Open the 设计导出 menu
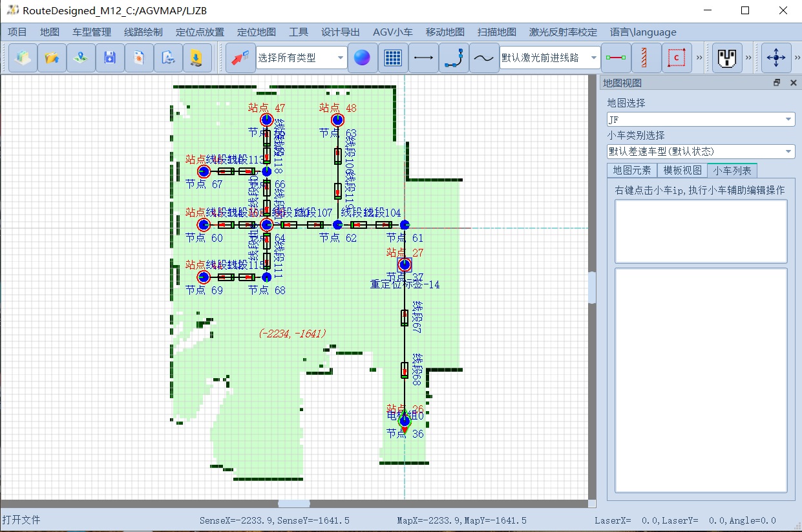This screenshot has width=802, height=532. pyautogui.click(x=341, y=32)
